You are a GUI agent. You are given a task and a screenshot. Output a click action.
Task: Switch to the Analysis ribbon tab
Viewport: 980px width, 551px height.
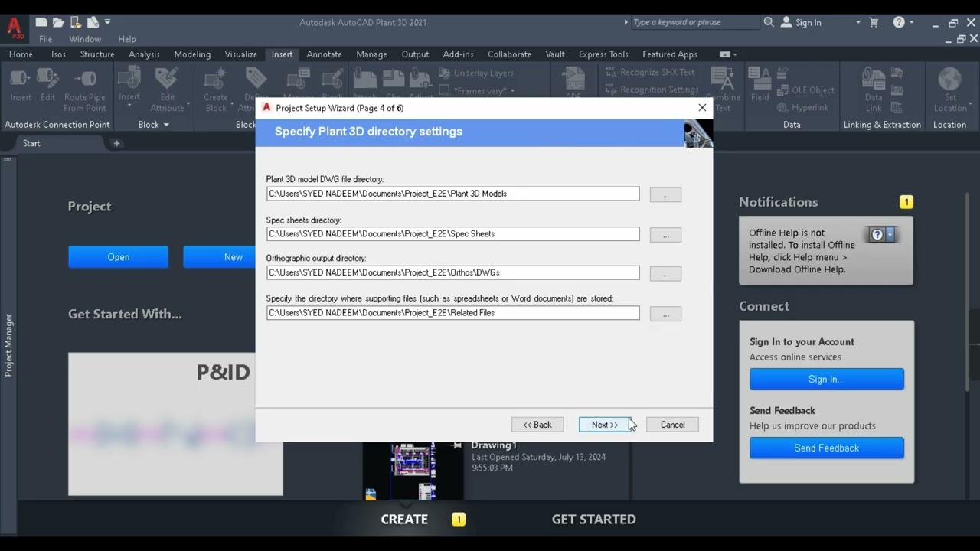point(144,54)
